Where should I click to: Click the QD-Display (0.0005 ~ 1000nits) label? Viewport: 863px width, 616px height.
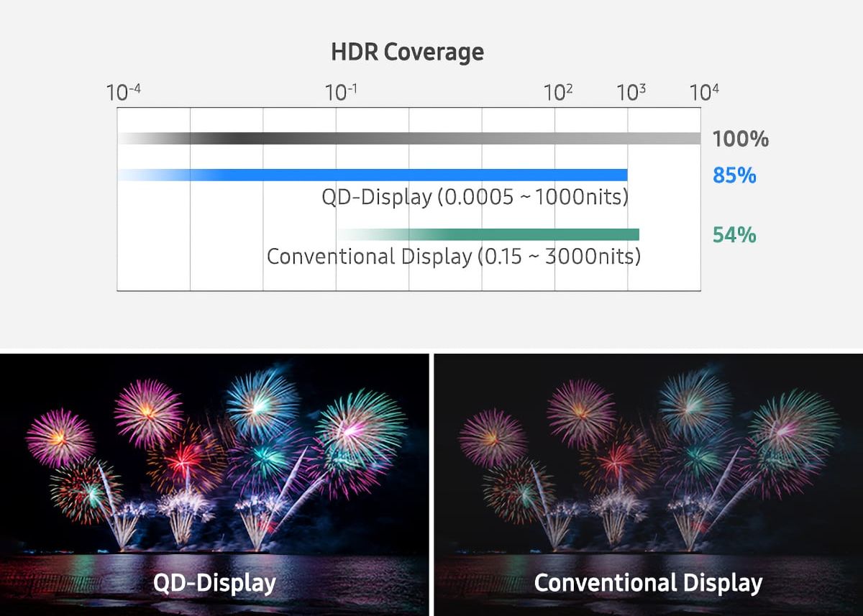coord(475,197)
